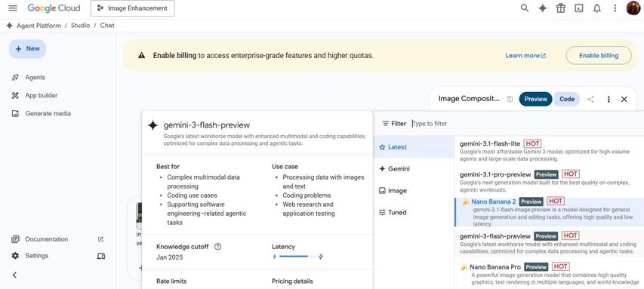Open the notifications bell
This screenshot has height=289, width=644.
[x=596, y=8]
